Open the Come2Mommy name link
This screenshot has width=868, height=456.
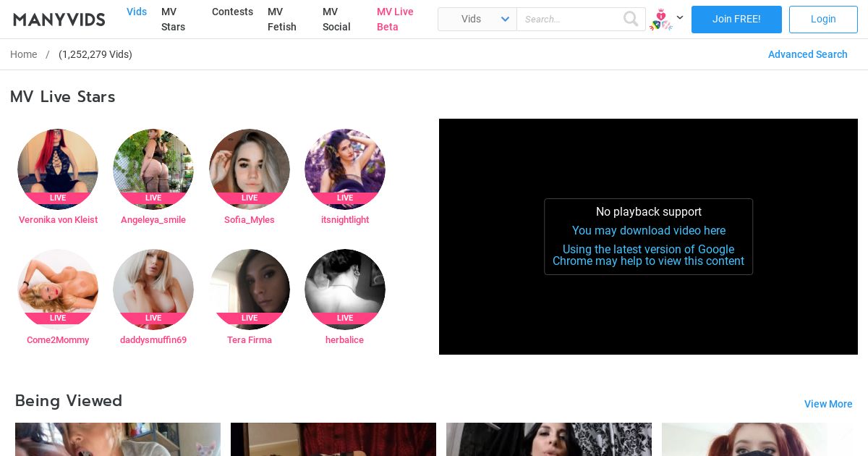point(58,340)
